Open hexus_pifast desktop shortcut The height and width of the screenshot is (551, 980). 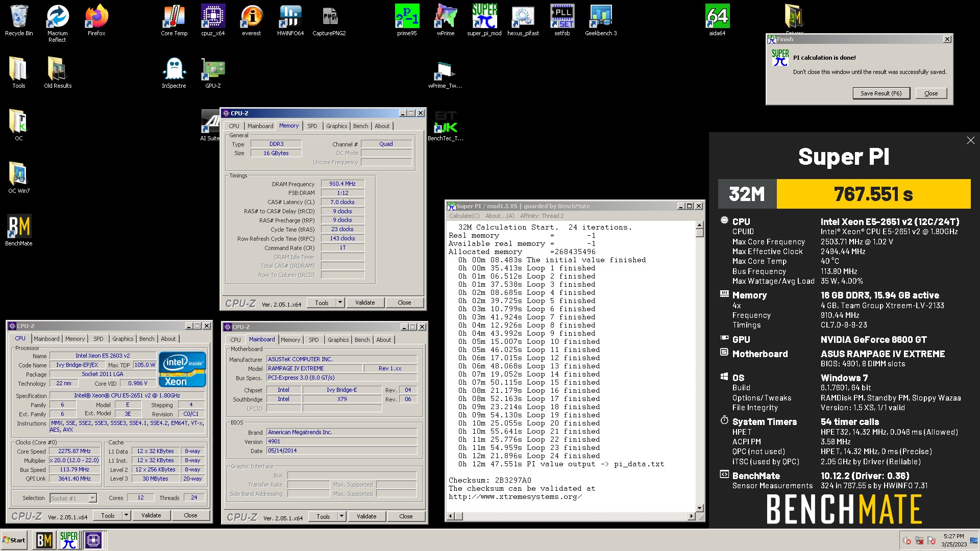tap(523, 20)
